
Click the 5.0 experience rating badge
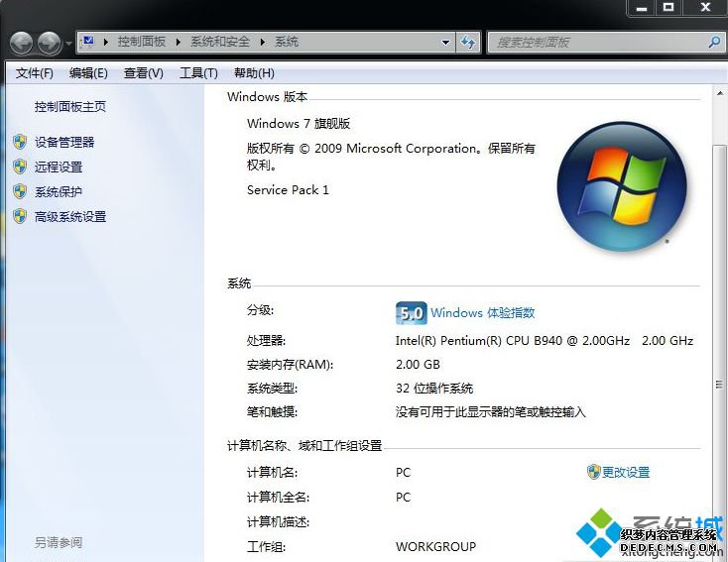[411, 313]
